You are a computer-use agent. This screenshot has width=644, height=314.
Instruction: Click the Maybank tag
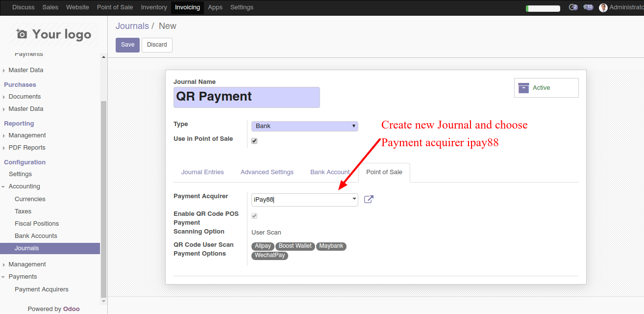coord(331,246)
